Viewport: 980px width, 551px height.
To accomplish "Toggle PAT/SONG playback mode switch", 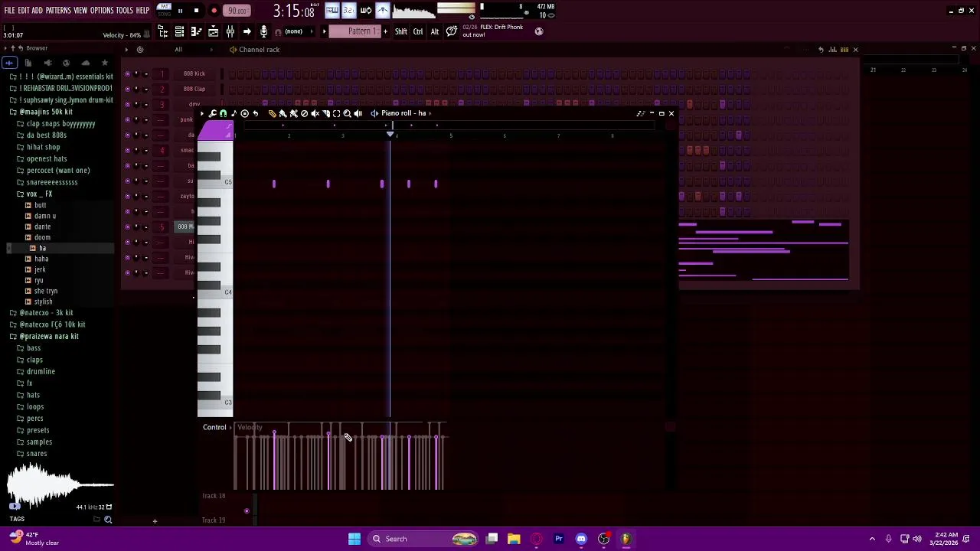I will pyautogui.click(x=164, y=10).
